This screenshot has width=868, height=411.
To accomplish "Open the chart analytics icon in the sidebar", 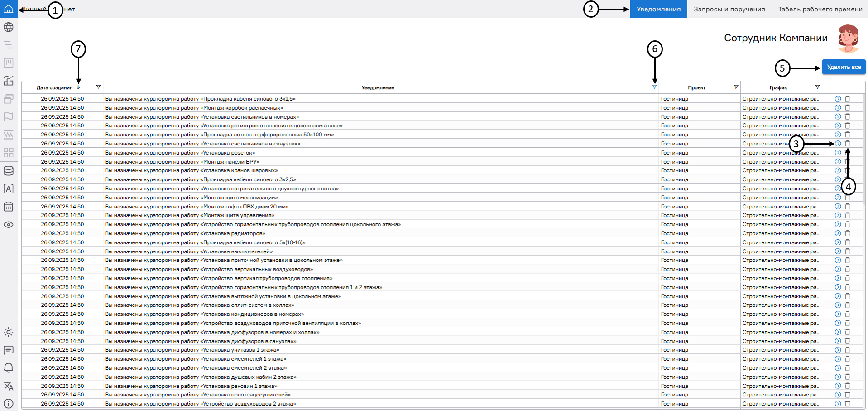I will pyautogui.click(x=9, y=81).
